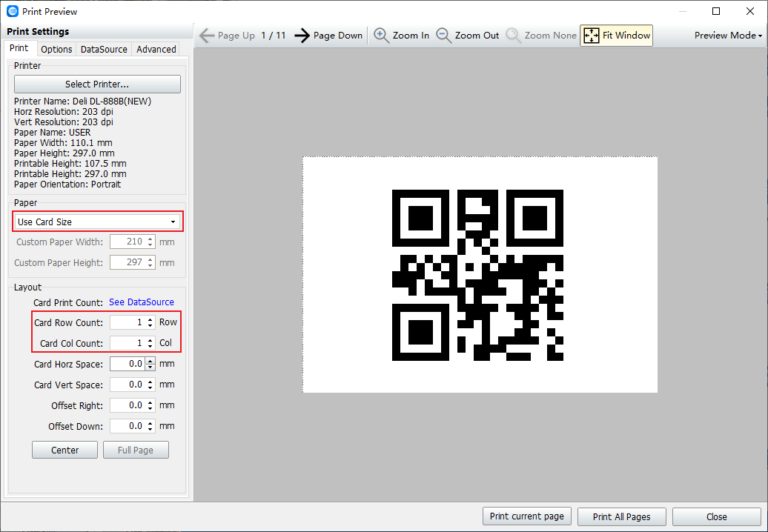Decrease Offset Down with down arrow

(150, 430)
